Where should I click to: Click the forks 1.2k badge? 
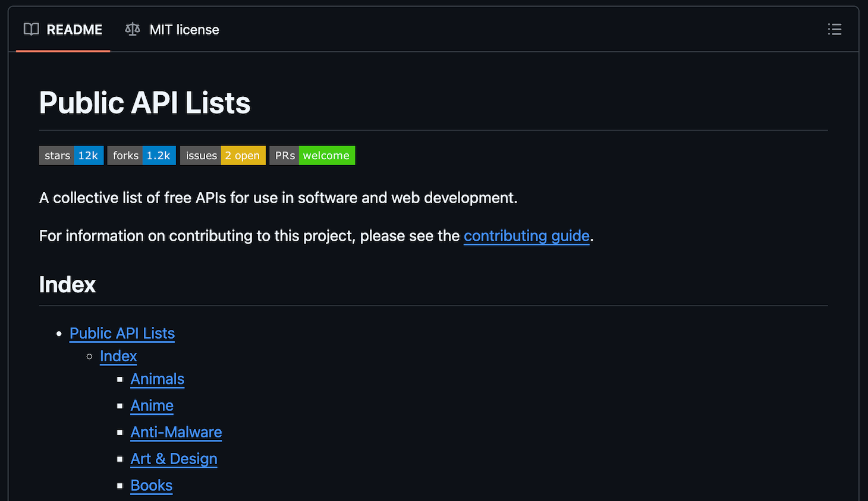pyautogui.click(x=141, y=155)
